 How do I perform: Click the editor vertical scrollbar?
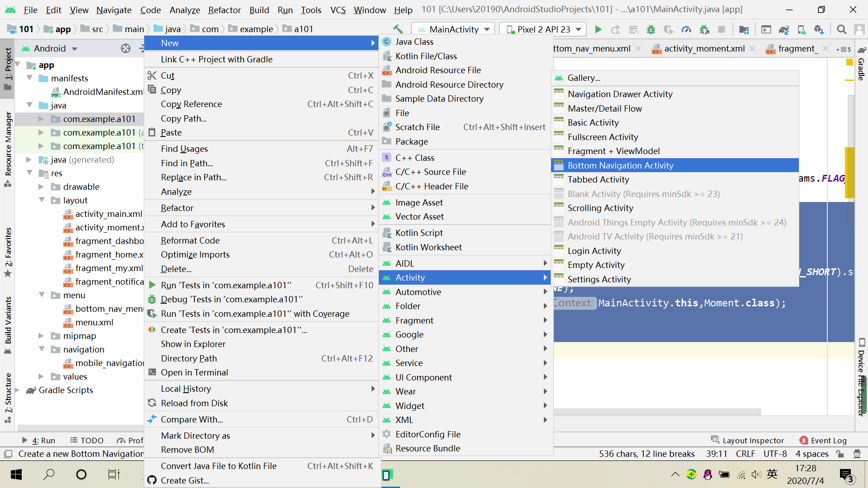point(850,158)
